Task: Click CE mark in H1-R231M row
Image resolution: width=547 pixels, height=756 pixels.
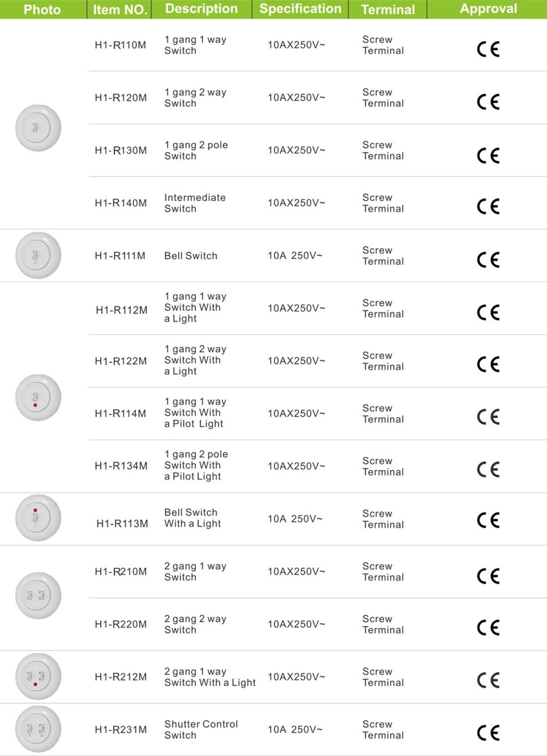Action: click(488, 733)
